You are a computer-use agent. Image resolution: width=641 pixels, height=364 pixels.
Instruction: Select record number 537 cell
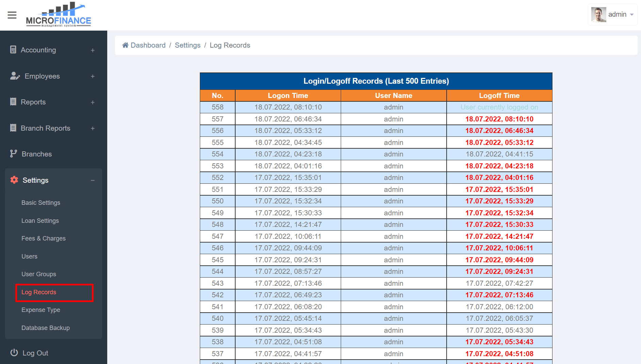coord(218,354)
